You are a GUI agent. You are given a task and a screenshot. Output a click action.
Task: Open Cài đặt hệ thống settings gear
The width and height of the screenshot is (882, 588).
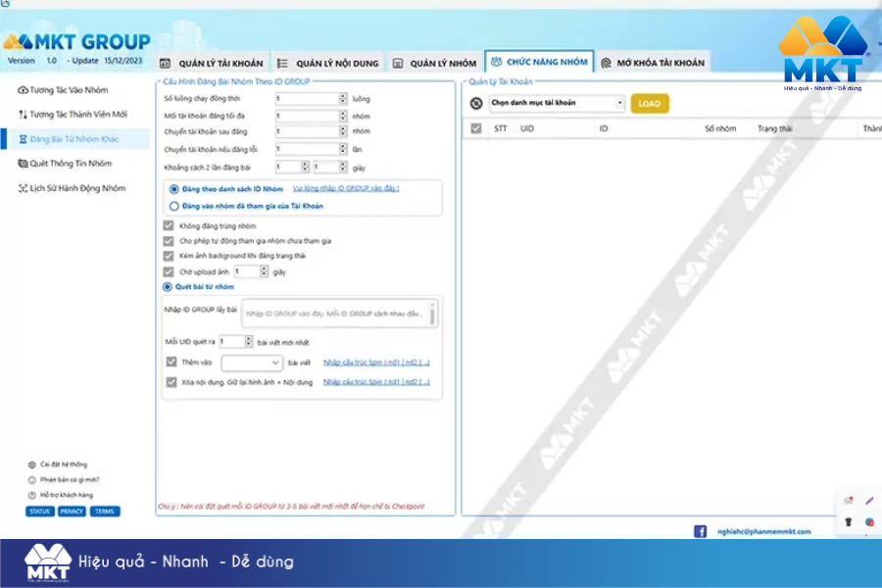[x=31, y=464]
